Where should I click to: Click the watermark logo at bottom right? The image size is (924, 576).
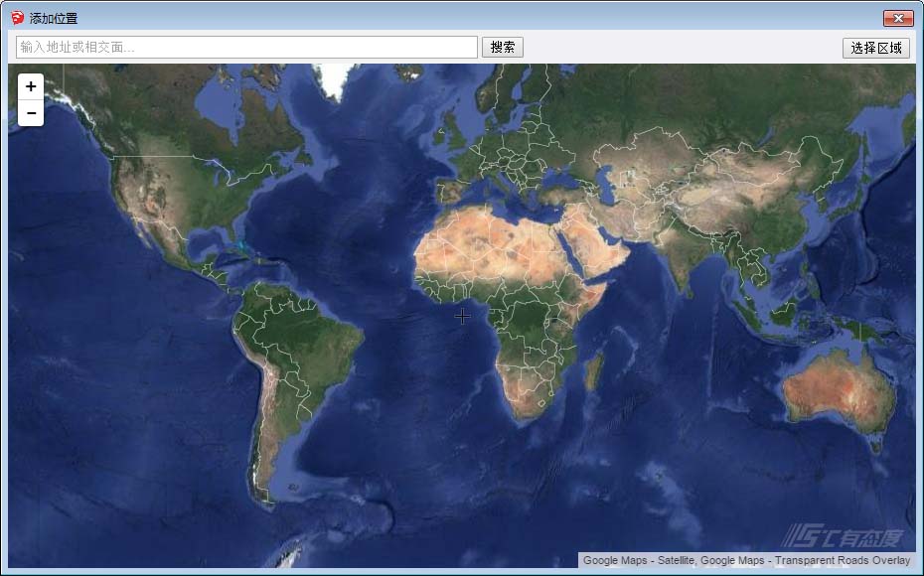coord(844,535)
